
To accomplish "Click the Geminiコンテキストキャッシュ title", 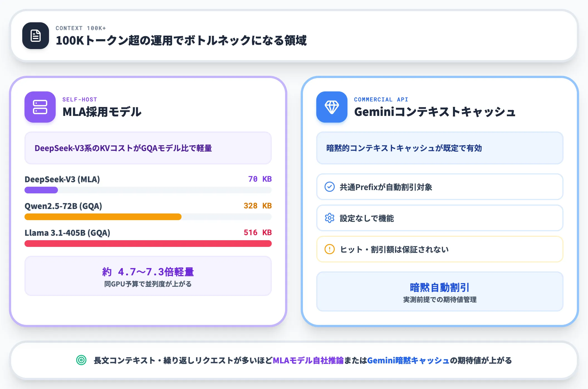I will (x=435, y=112).
